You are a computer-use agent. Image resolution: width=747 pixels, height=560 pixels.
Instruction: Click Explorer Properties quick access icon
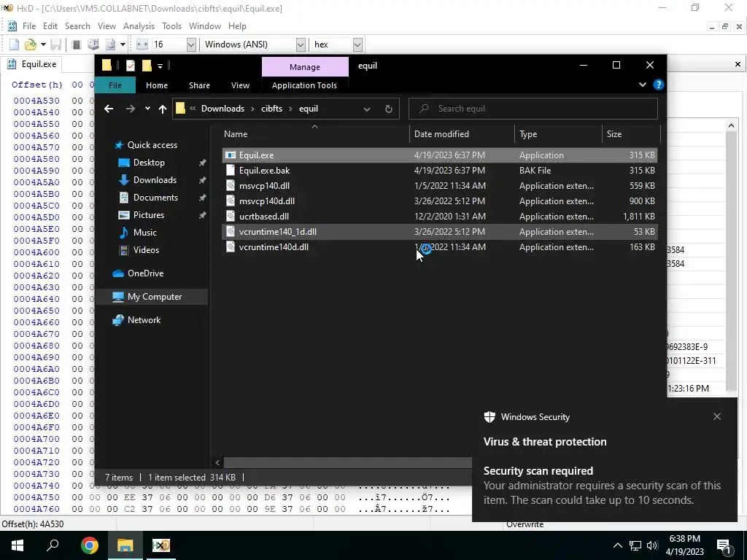[x=130, y=66]
